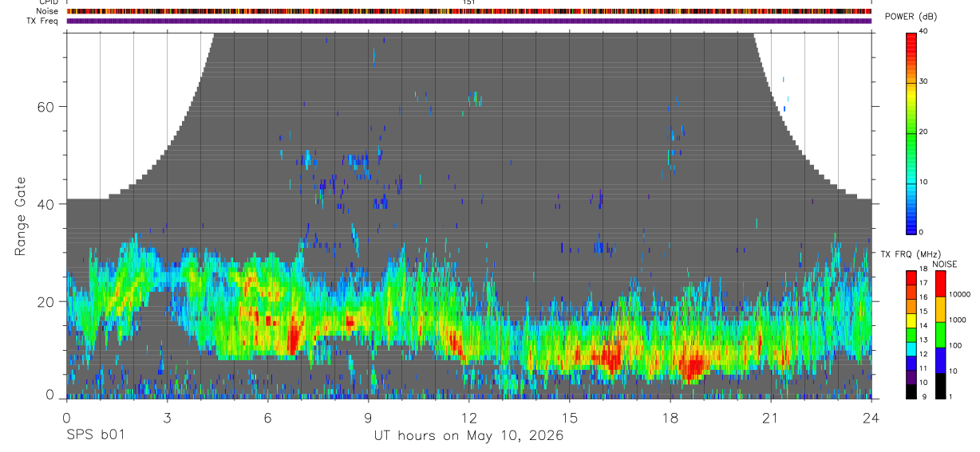This screenshot has width=980, height=452.
Task: Click the "TX Freq" row label at top left
Action: (x=43, y=21)
